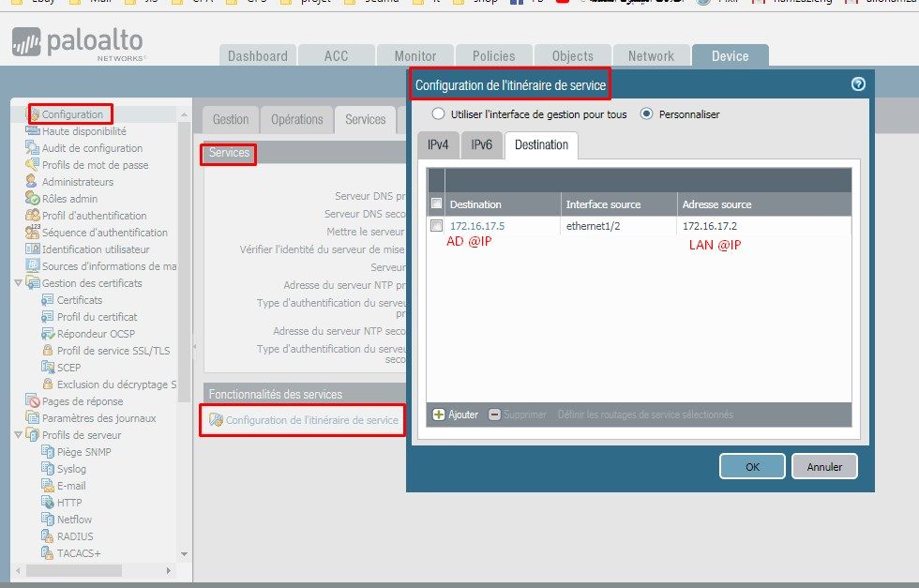This screenshot has height=588, width=919.
Task: Click the Répondeur OCSP icon
Action: click(48, 334)
